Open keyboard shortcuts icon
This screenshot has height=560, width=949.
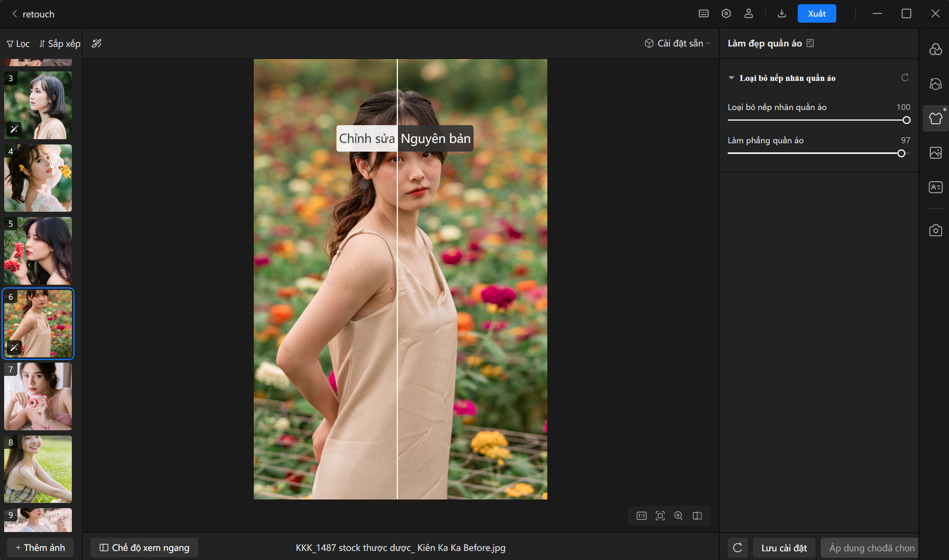coord(704,14)
